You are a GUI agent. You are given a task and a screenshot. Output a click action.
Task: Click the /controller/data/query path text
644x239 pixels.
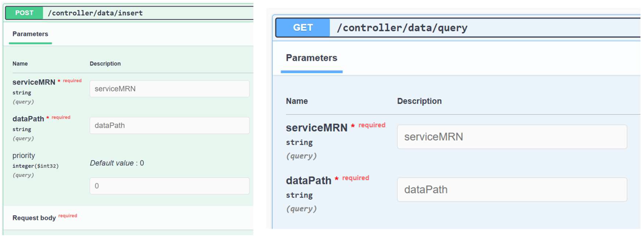coord(402,27)
